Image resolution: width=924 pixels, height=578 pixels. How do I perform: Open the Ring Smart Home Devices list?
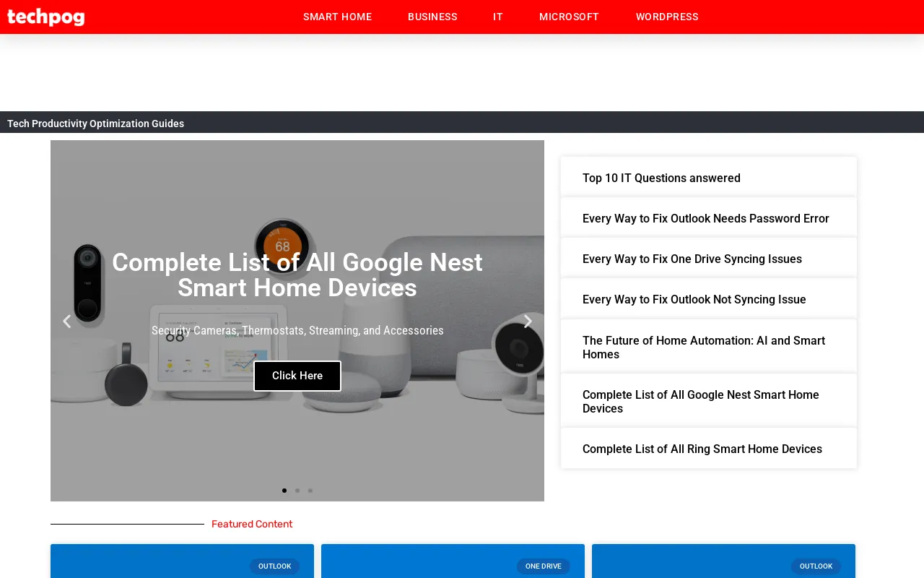point(702,449)
